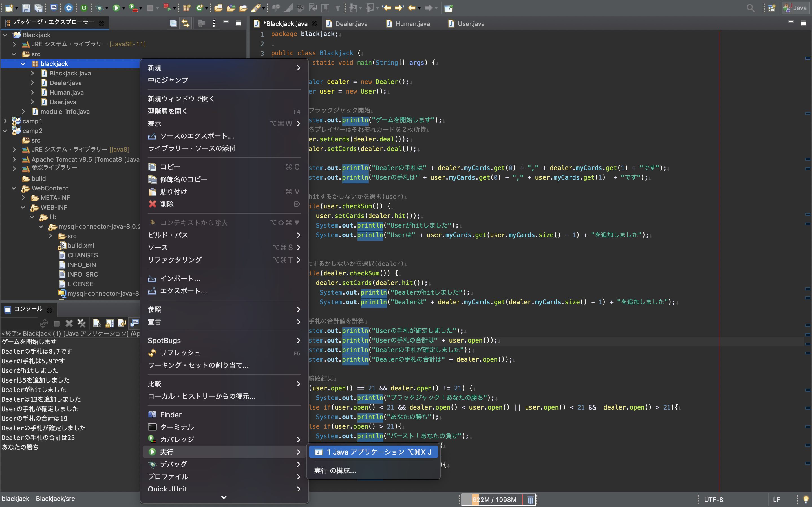Viewport: 812px width, 507px height.
Task: Click the Clear Console icon
Action: 97,323
